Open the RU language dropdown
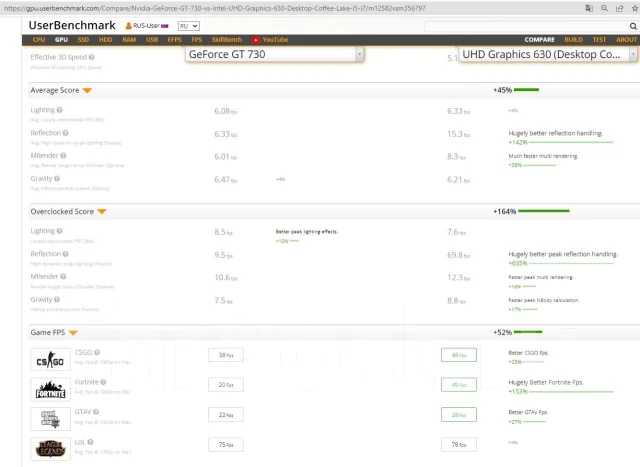Image resolution: width=640 pixels, height=467 pixels. (189, 26)
